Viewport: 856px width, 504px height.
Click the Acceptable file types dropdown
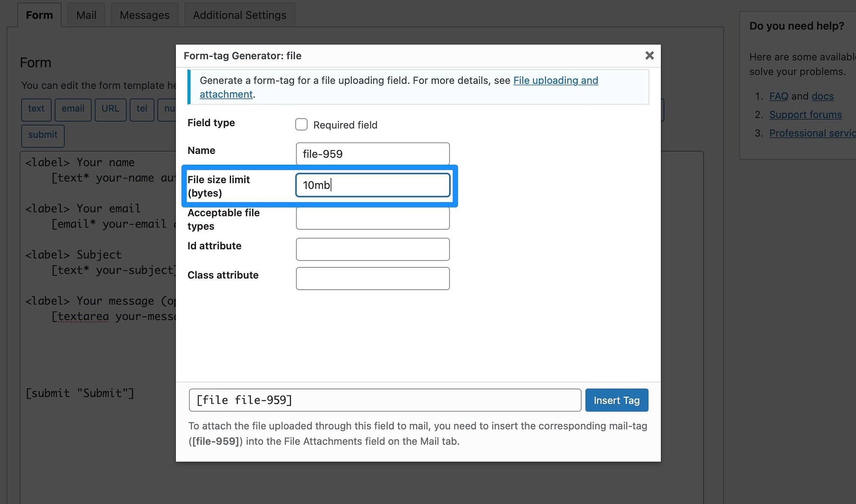click(373, 218)
